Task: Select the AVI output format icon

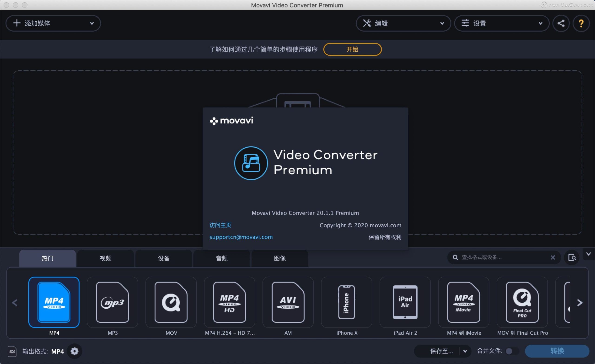Action: point(287,303)
